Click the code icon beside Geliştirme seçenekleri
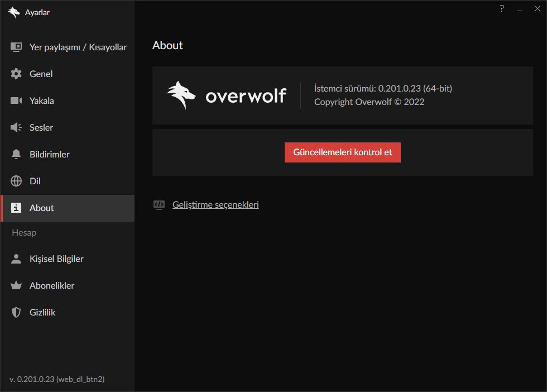This screenshot has width=547, height=392. click(159, 204)
